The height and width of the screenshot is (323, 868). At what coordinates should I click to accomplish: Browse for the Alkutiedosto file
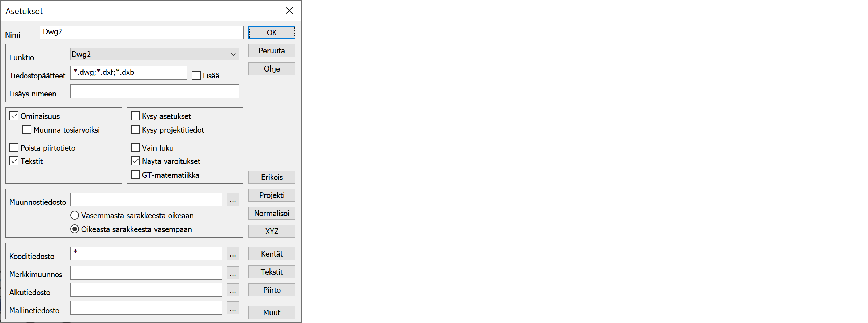(x=233, y=290)
